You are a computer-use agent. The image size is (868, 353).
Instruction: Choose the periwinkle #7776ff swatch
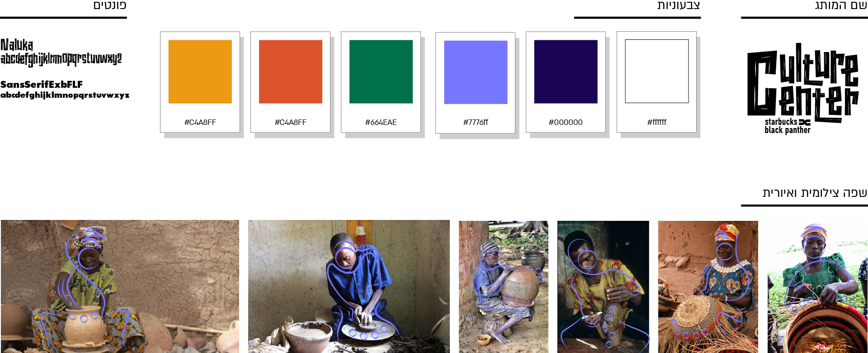pos(475,83)
